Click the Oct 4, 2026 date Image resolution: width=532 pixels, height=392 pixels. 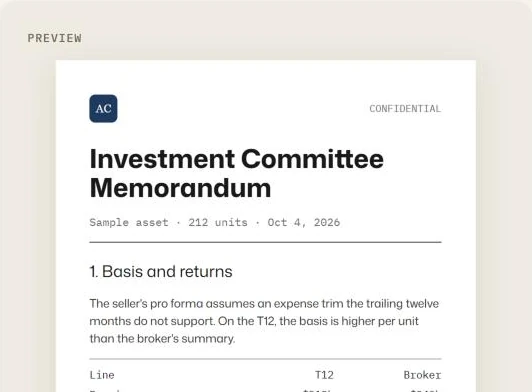[x=304, y=222]
